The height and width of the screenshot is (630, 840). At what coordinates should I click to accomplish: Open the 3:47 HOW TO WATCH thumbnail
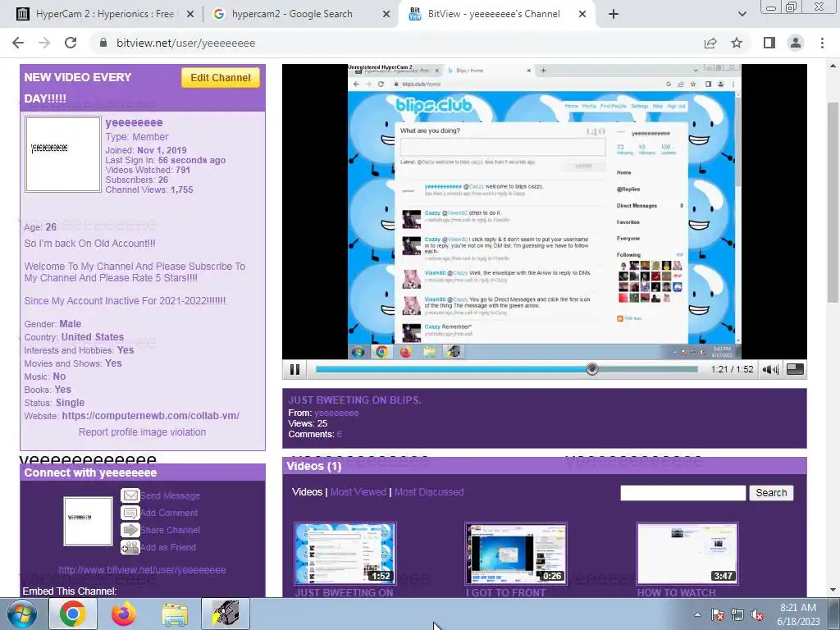pos(687,554)
